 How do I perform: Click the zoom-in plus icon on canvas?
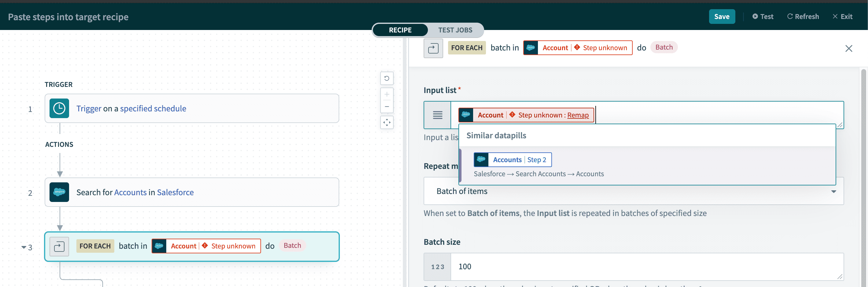387,94
